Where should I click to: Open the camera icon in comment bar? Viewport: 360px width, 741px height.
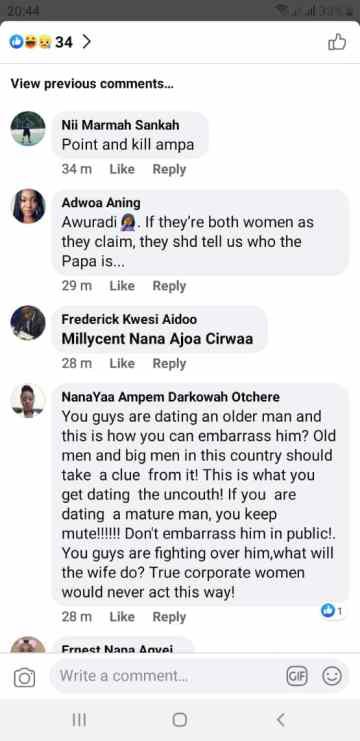[25, 678]
